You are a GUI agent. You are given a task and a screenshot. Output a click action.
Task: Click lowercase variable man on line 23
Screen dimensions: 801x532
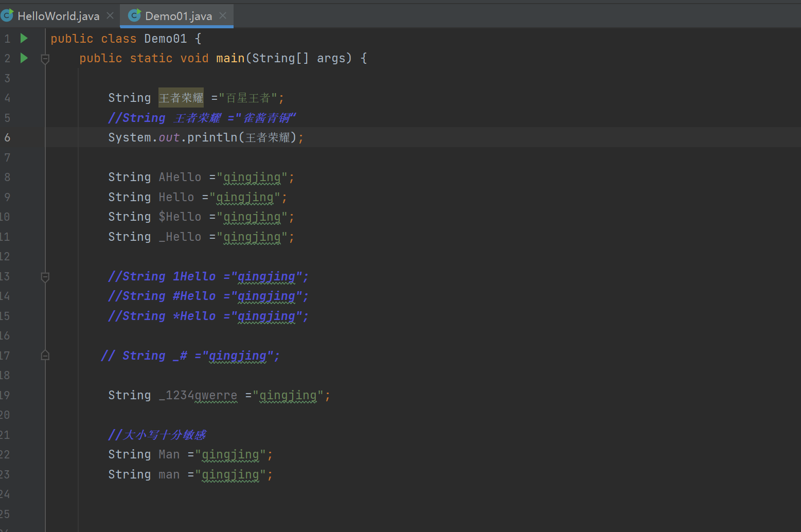[169, 474]
